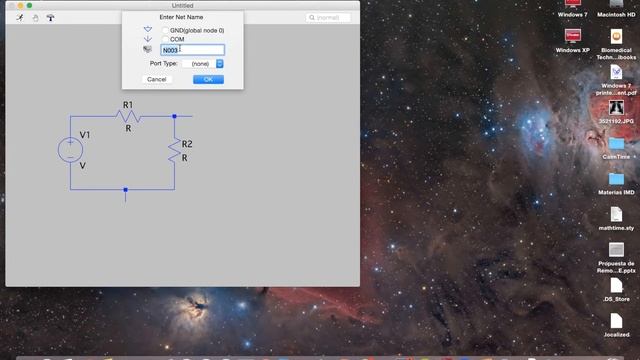Click the net name field containing N003
The height and width of the screenshot is (360, 640).
click(x=192, y=50)
